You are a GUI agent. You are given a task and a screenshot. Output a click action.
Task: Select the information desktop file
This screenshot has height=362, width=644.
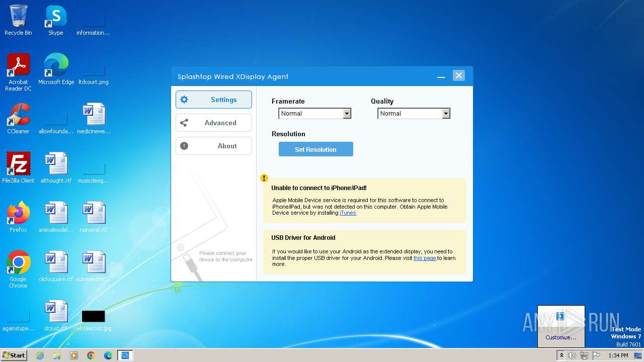click(x=94, y=25)
